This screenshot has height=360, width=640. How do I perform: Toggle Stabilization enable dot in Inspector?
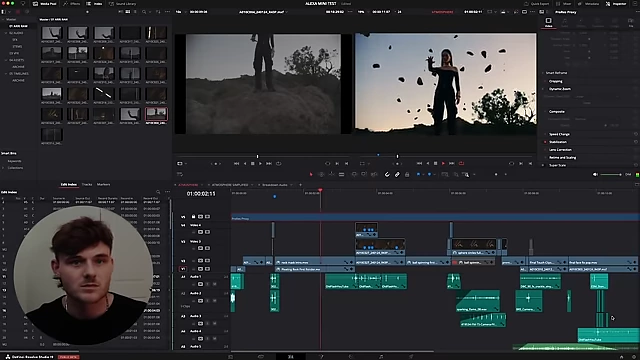point(545,142)
